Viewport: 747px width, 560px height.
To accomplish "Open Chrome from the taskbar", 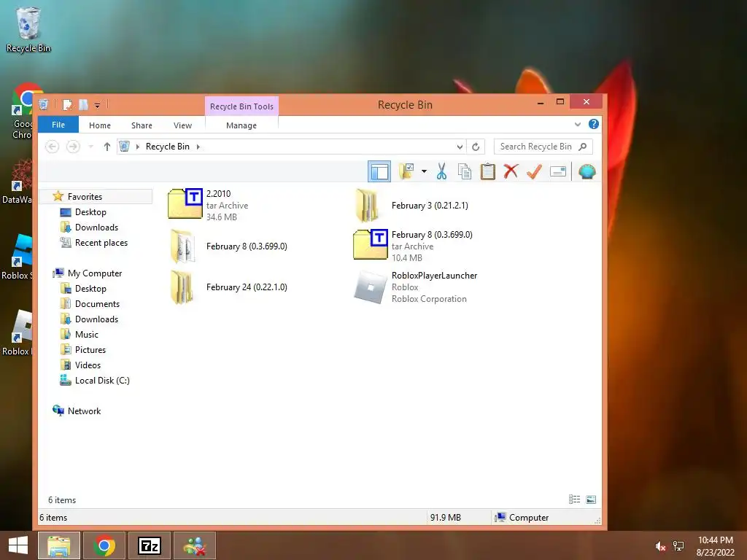I will (x=104, y=545).
